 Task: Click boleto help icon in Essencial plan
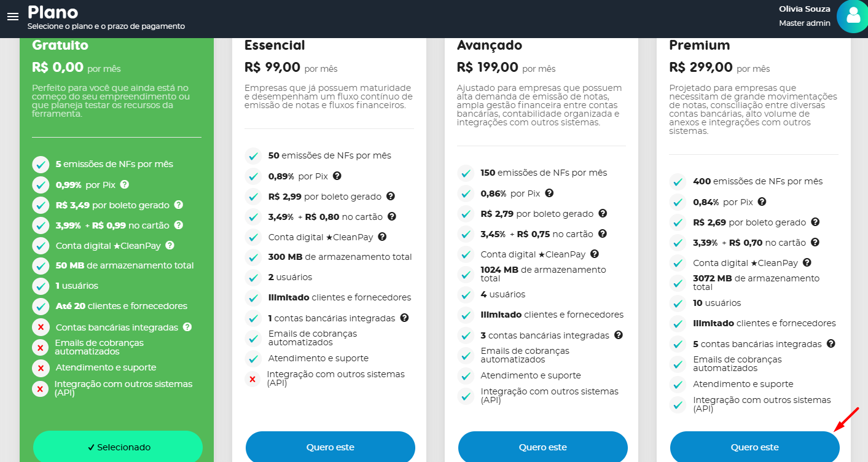click(390, 197)
